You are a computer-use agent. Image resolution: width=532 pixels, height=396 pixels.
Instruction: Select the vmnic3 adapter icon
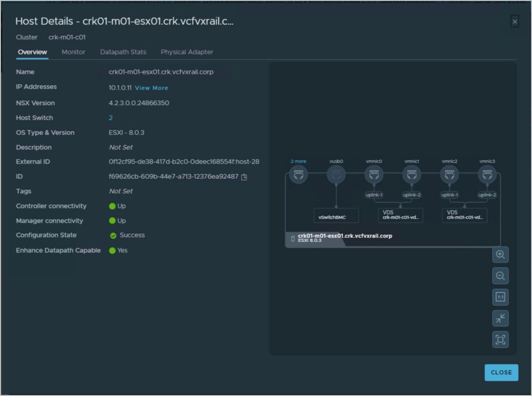coord(487,175)
